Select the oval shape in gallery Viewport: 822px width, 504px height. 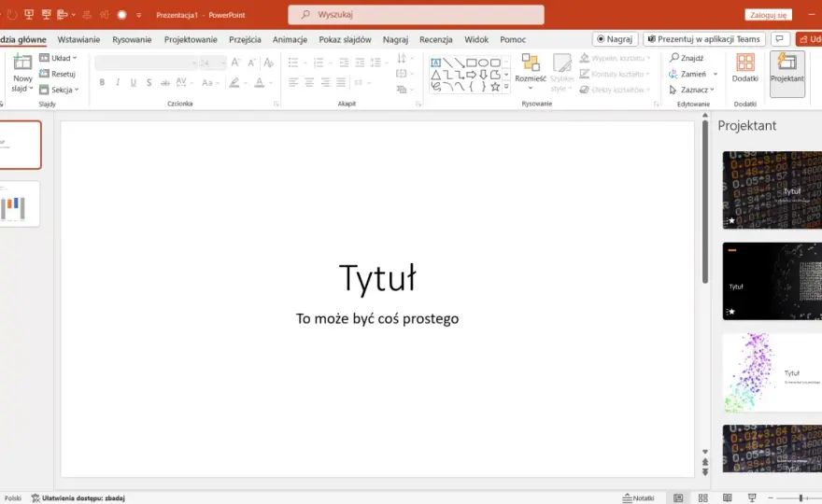483,63
